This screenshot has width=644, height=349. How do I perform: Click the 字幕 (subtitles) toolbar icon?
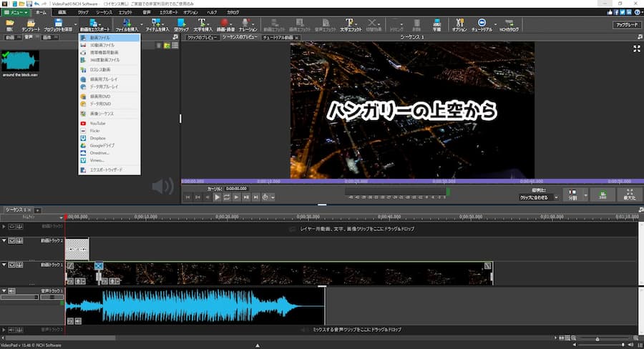pyautogui.click(x=436, y=24)
